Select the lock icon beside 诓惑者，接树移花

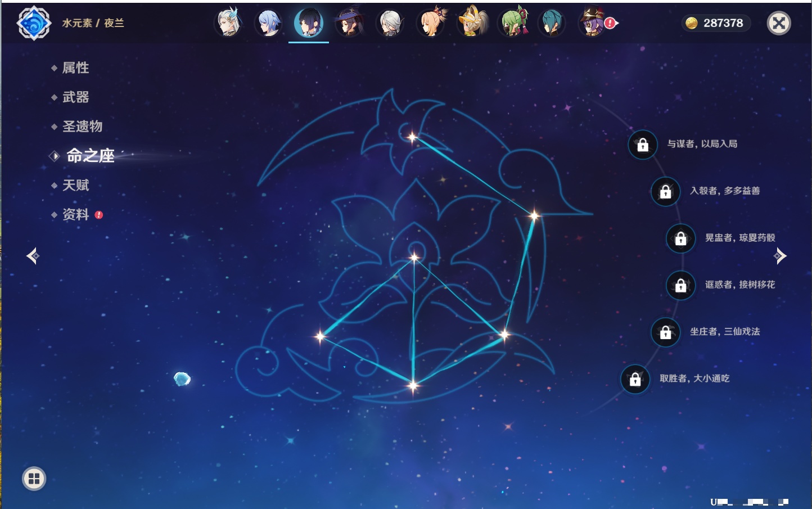click(x=681, y=286)
